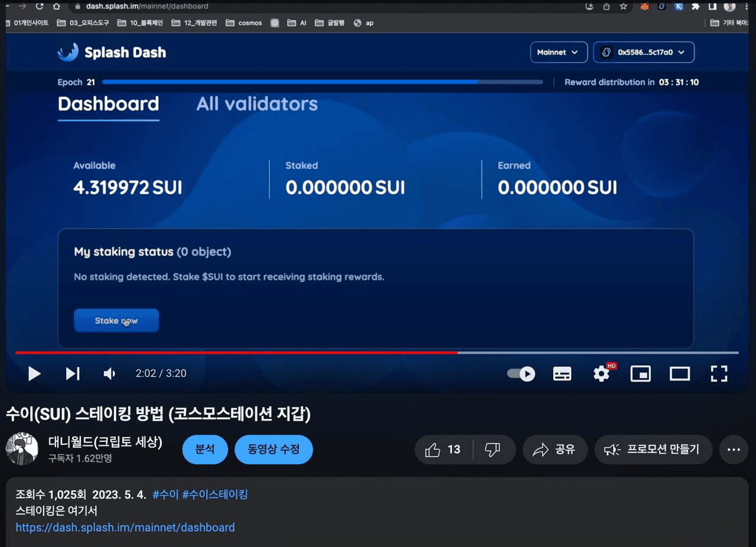
Task: Click the Splash Dash logo in video
Action: pyautogui.click(x=112, y=52)
